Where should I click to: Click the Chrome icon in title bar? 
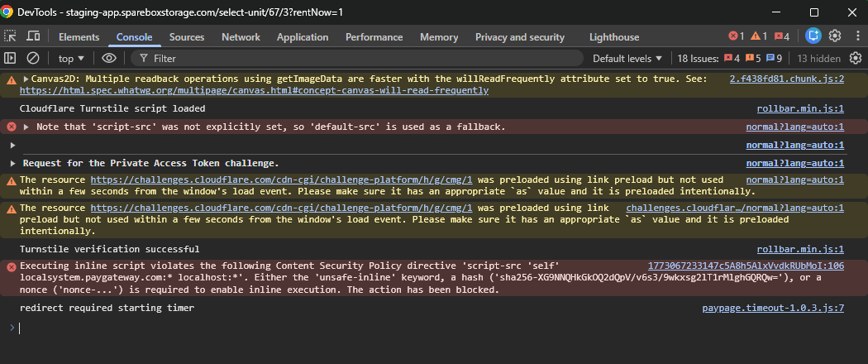pyautogui.click(x=7, y=12)
